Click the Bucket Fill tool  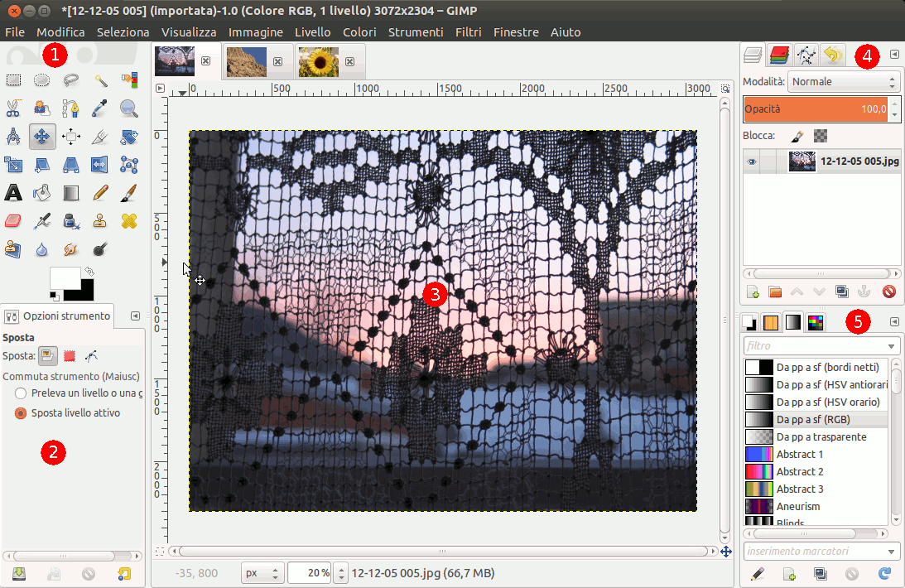pos(42,193)
